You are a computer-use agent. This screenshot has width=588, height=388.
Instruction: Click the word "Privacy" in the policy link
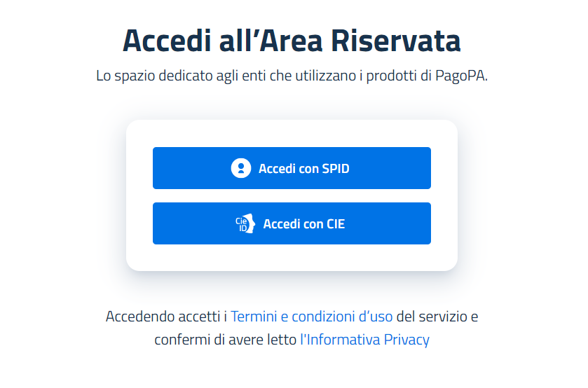[x=406, y=340]
